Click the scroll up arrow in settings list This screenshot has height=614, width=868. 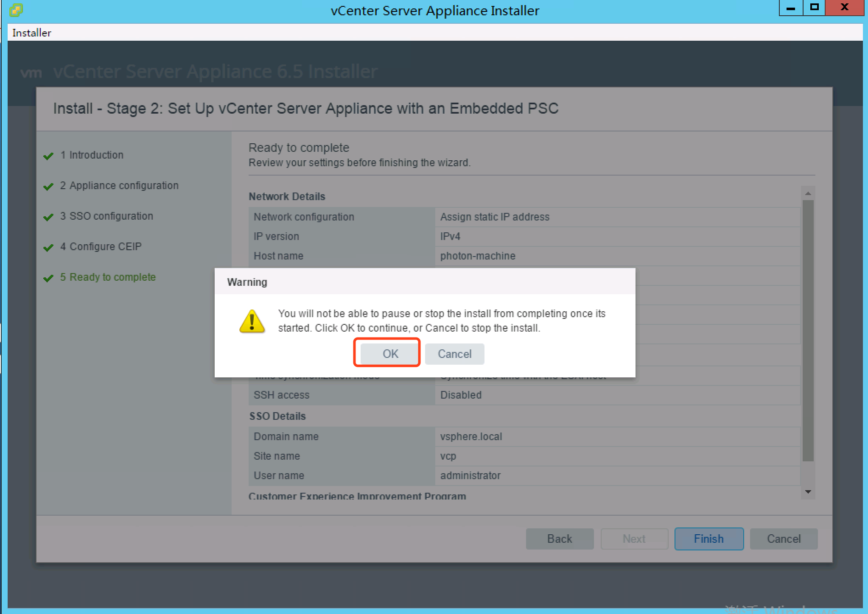pos(808,193)
